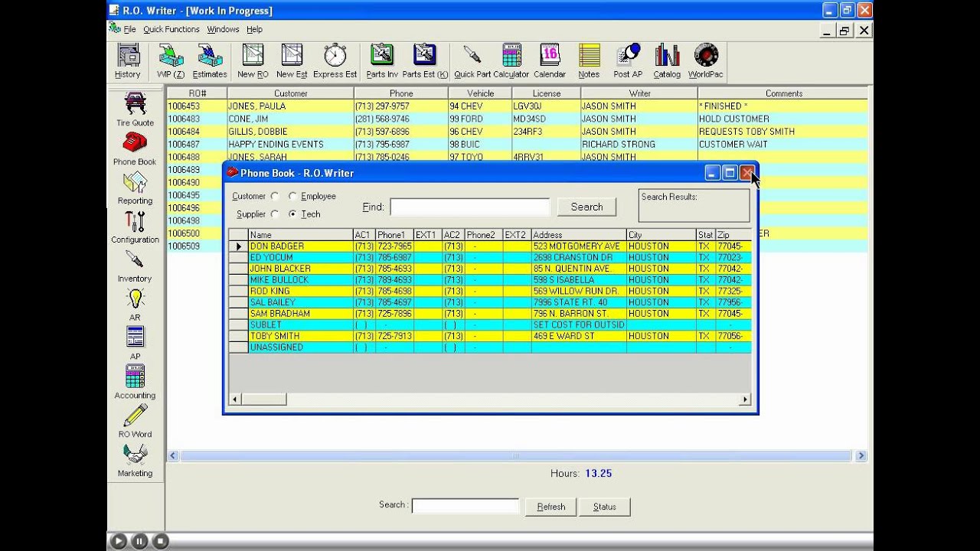Select the Employee radio button
The image size is (980, 551).
point(292,197)
